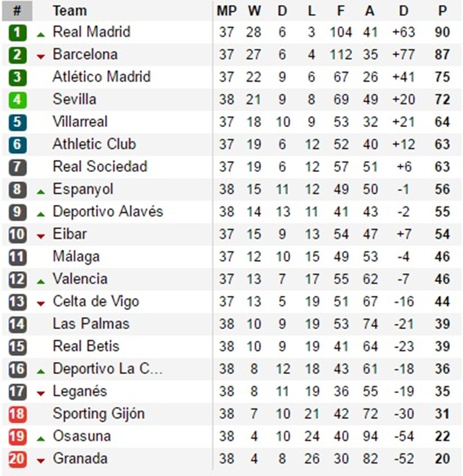Click green up arrow beside Real Madrid
463x476 pixels.
40,34
